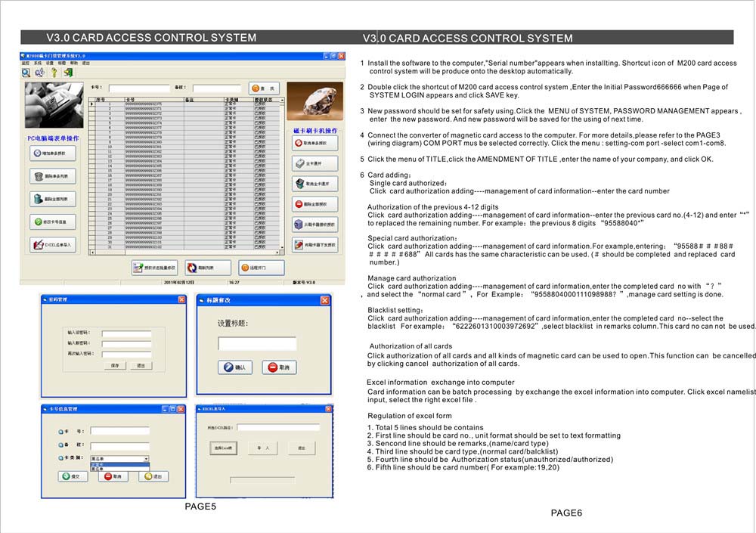Image resolution: width=756 pixels, height=533 pixels.
Task: Click the PAGE6 label
Action: point(566,513)
